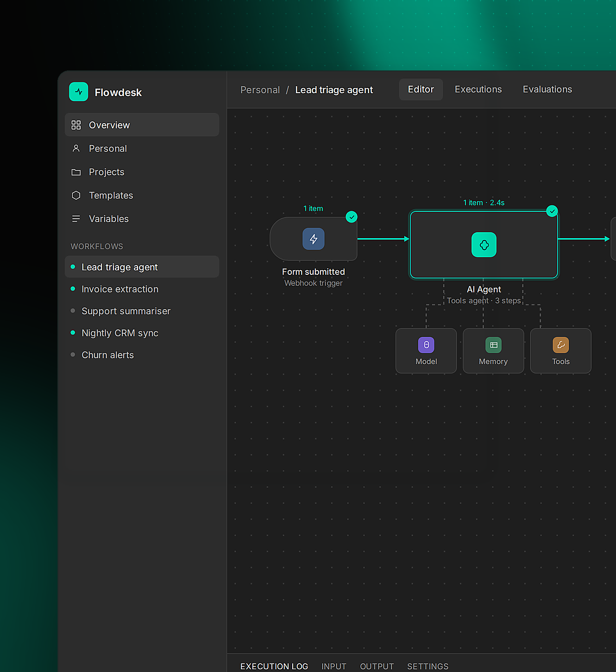Image resolution: width=616 pixels, height=672 pixels.
Task: Click the Flowdesk logo icon
Action: coord(78,92)
